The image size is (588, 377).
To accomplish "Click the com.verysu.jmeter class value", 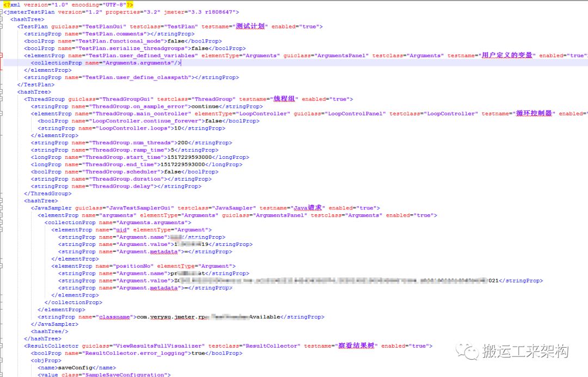I will pos(209,317).
